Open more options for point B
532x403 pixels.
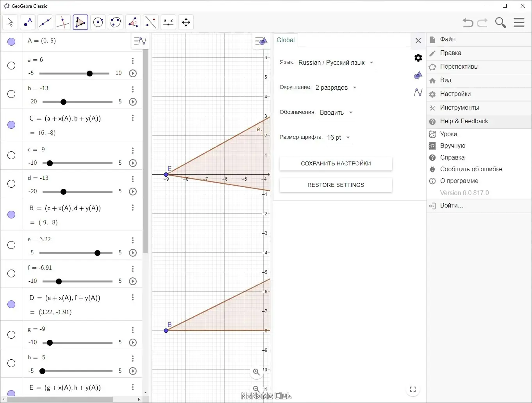pos(133,208)
